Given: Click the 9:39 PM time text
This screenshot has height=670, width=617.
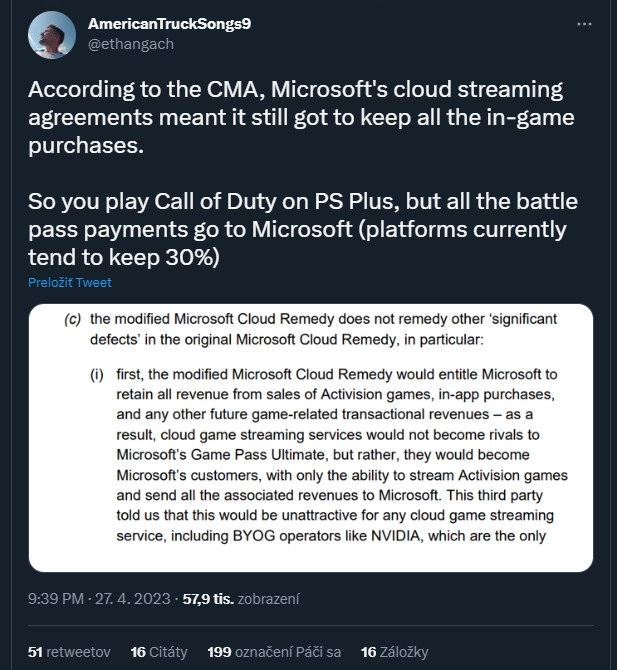Looking at the screenshot, I should point(58,599).
